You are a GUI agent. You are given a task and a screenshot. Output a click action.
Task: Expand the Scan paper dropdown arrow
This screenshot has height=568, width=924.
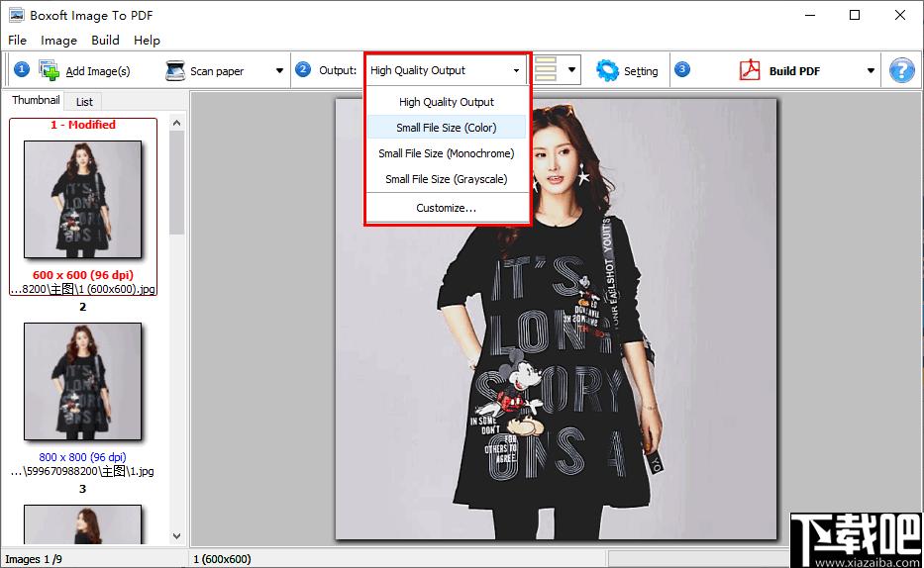[x=279, y=70]
